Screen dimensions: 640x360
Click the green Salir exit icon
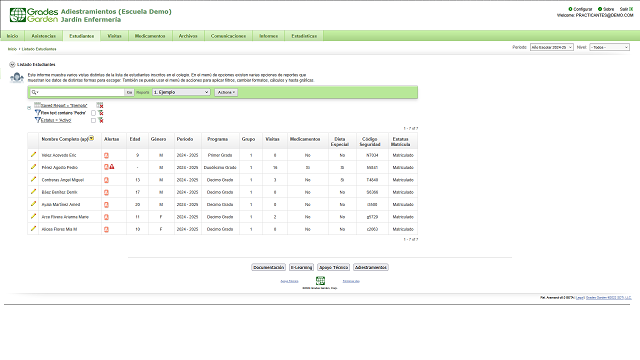click(x=631, y=9)
